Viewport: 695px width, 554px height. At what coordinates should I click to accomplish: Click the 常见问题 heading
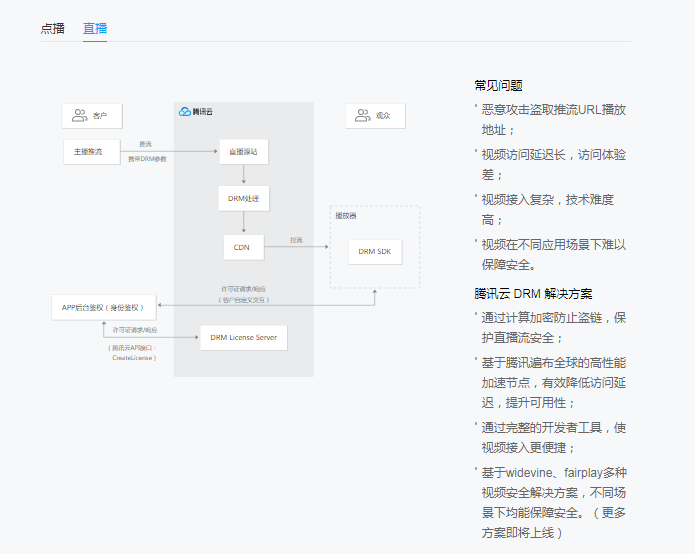click(498, 86)
